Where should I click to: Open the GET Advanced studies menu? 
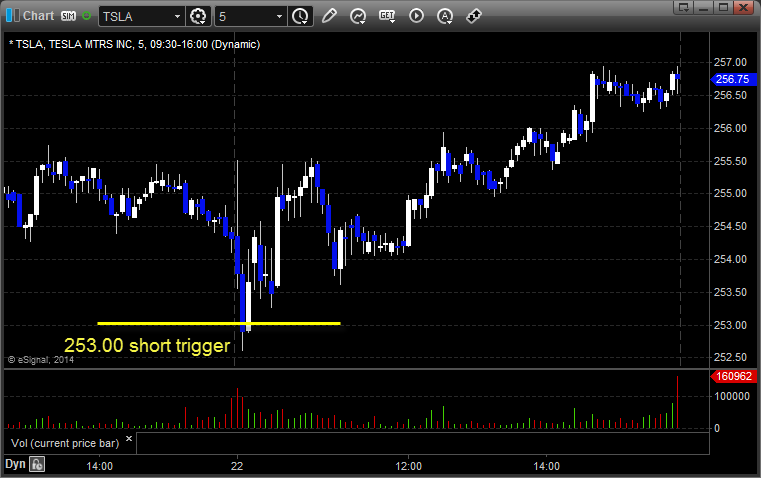point(387,16)
